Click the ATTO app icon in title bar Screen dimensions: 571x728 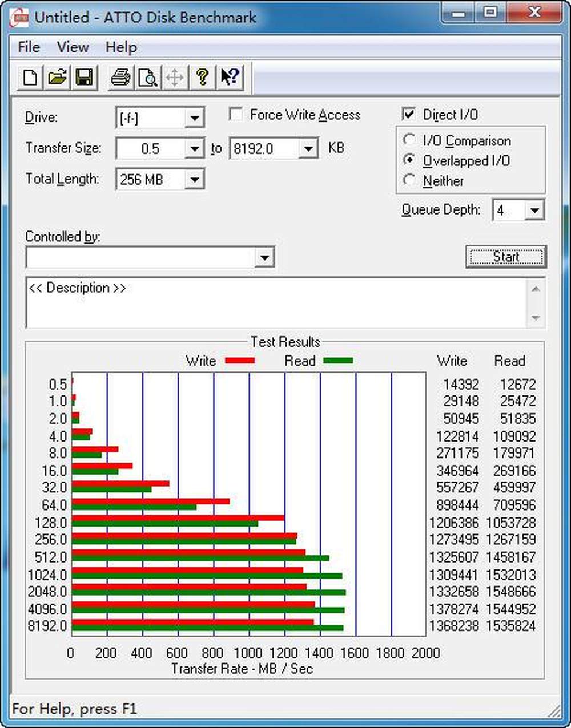[20, 18]
